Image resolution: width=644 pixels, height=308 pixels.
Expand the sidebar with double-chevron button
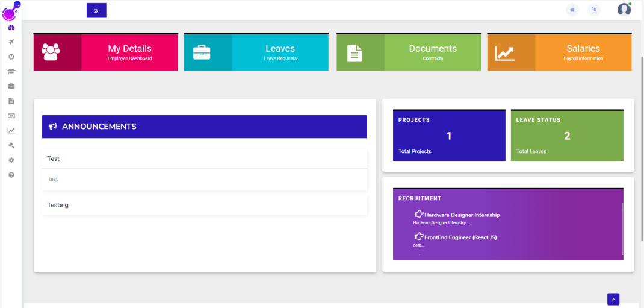tap(96, 10)
